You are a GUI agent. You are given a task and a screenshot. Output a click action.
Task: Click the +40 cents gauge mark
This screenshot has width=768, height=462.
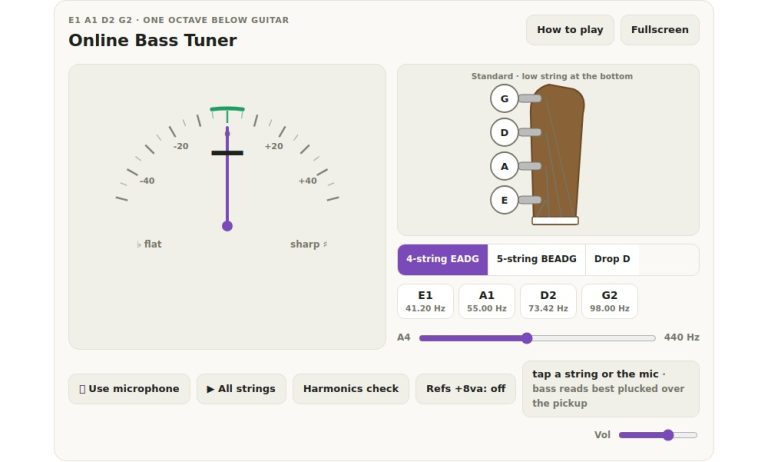coord(308,181)
